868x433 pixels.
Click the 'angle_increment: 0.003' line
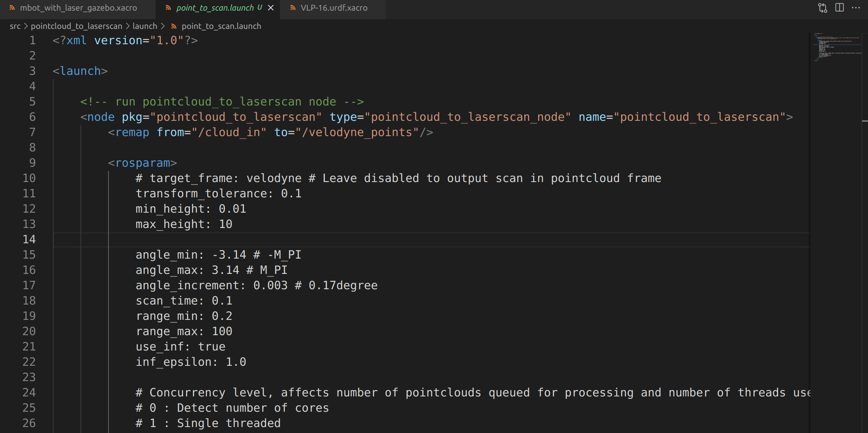coord(257,285)
